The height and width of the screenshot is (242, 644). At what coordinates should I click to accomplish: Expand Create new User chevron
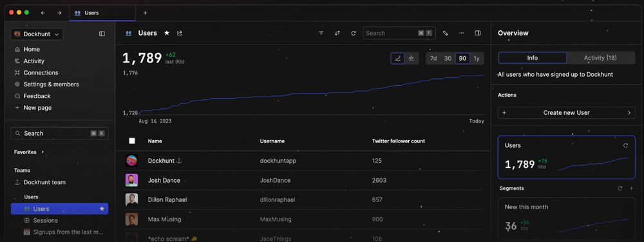(x=629, y=113)
